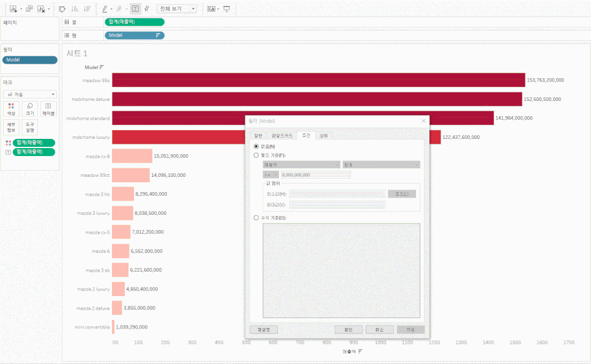The image size is (591, 364).
Task: Click the Duplicate Sheet toolbar icon
Action: [x=29, y=9]
